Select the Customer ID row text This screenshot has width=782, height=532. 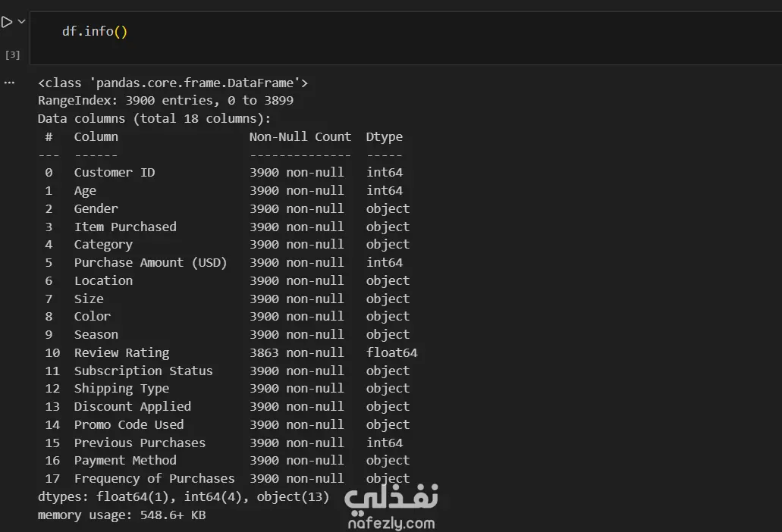click(115, 172)
